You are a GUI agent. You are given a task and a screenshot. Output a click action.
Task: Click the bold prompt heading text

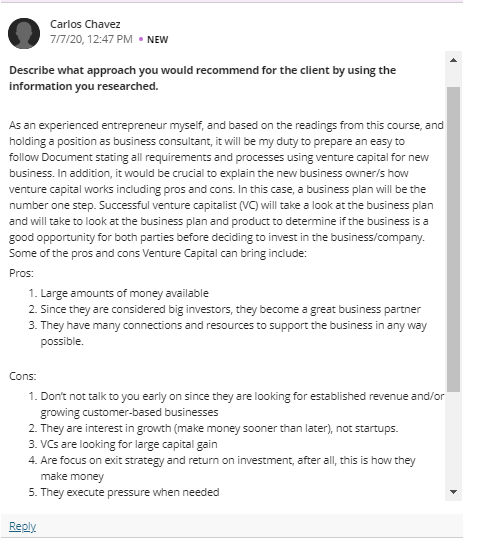203,78
